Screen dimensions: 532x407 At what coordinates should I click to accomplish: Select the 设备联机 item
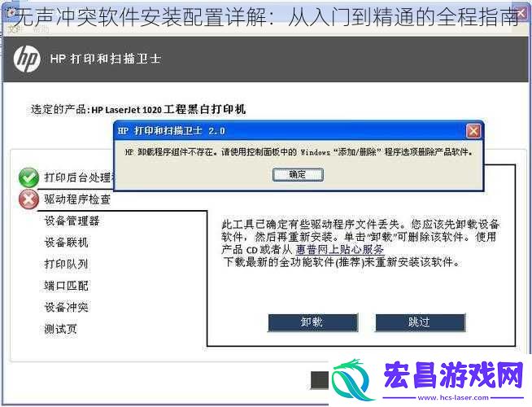(67, 243)
